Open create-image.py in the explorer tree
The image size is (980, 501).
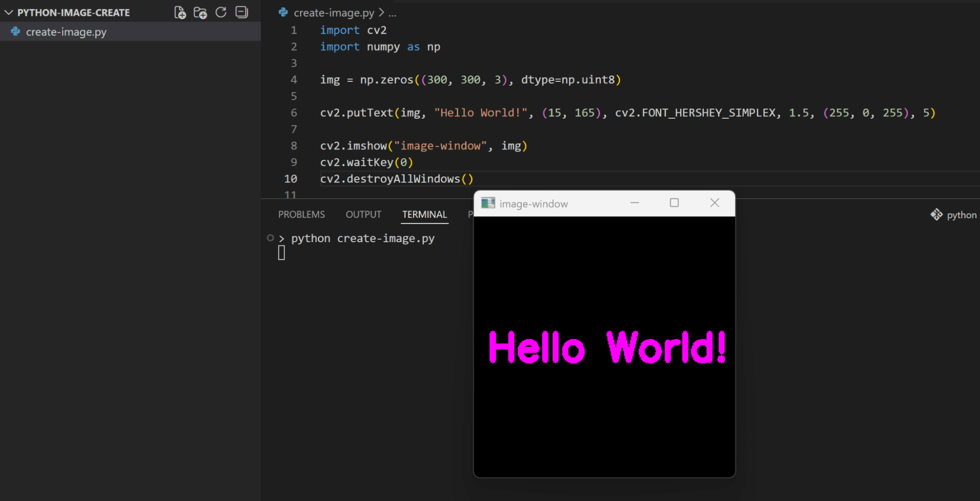point(66,32)
